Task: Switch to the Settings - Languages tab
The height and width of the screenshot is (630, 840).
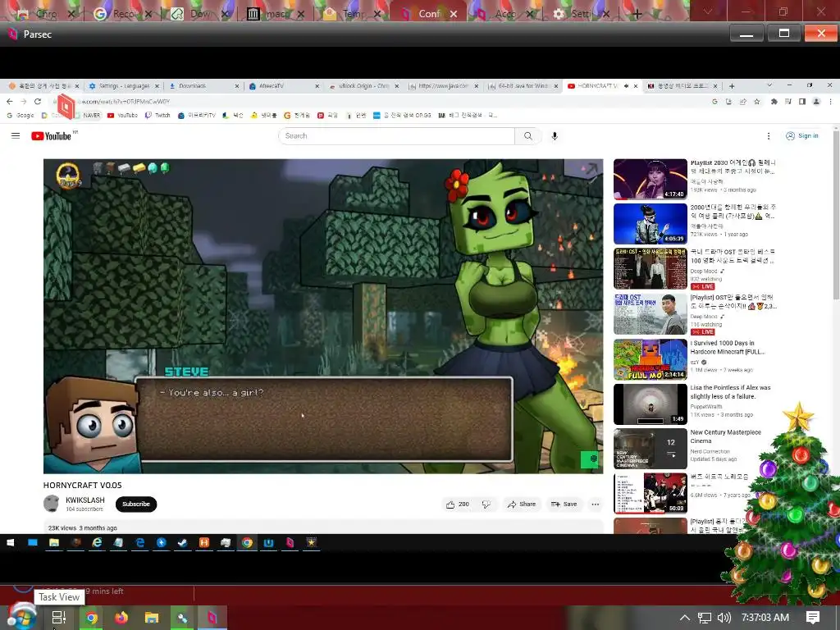Action: (x=124, y=85)
